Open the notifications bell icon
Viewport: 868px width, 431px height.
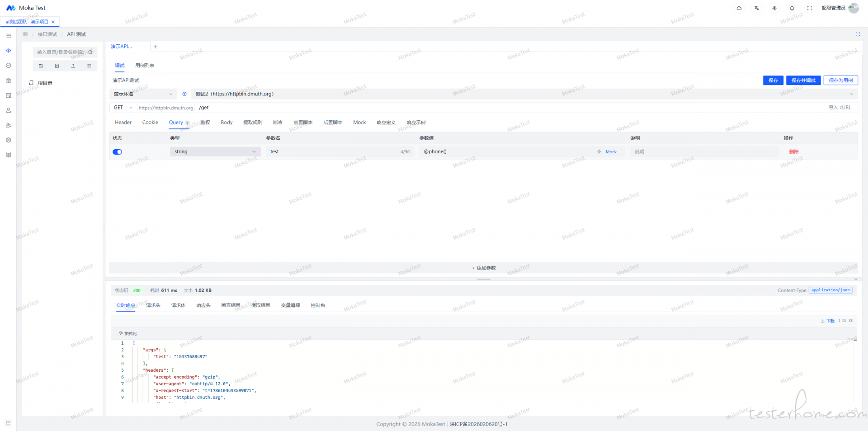(792, 8)
